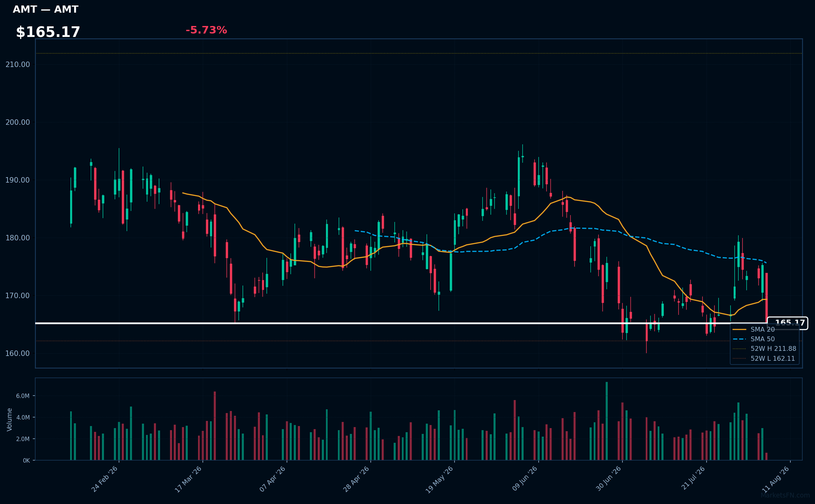Click the tallest red volume bar in mid-March

click(x=215, y=426)
